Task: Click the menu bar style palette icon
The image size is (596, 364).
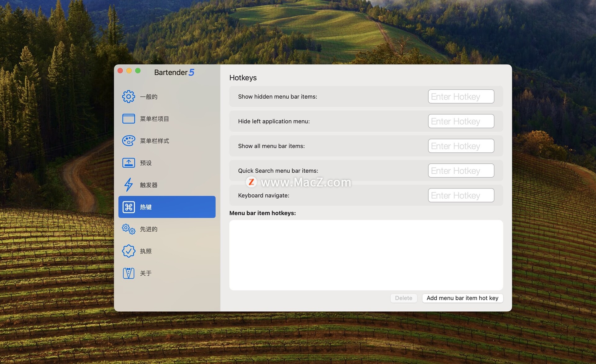Action: [129, 141]
